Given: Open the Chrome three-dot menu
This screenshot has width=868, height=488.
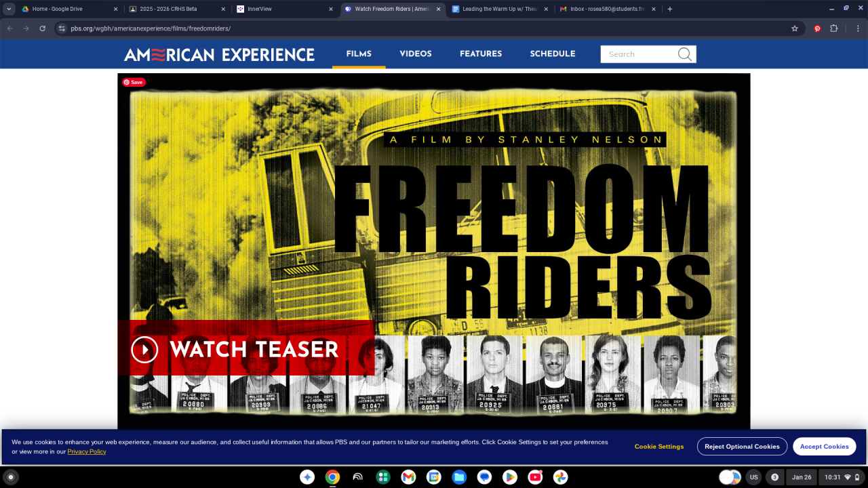Looking at the screenshot, I should tap(858, 28).
